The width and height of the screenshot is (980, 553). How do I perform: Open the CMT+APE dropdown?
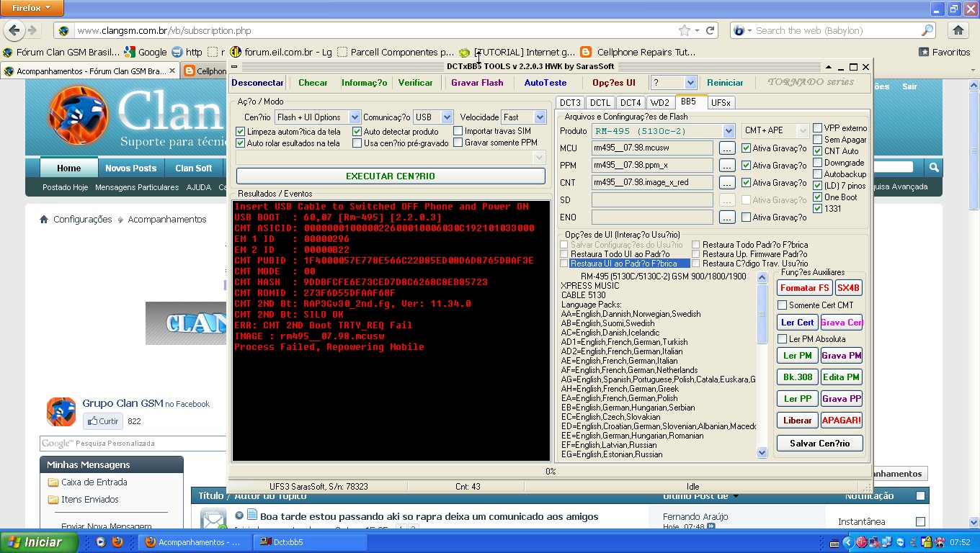pyautogui.click(x=803, y=131)
